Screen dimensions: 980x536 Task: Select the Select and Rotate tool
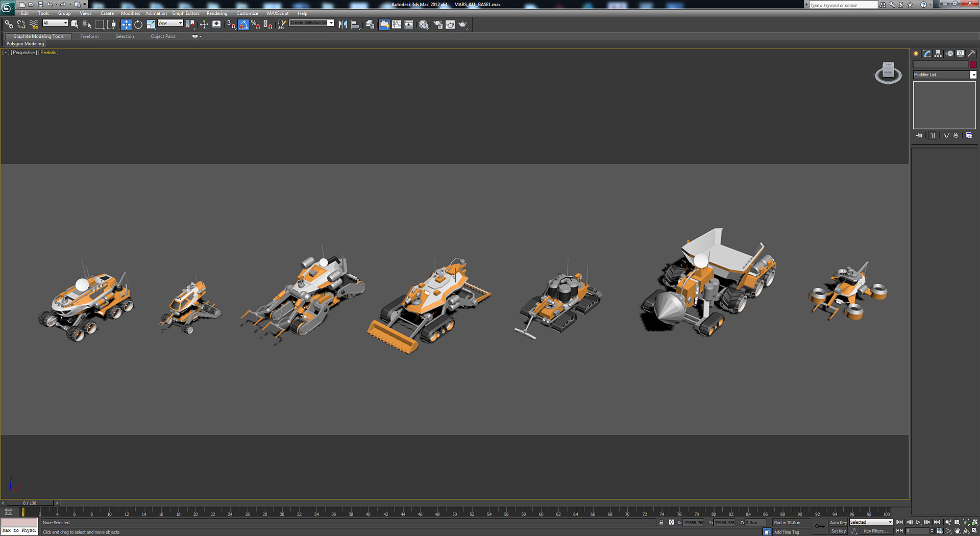pos(138,24)
